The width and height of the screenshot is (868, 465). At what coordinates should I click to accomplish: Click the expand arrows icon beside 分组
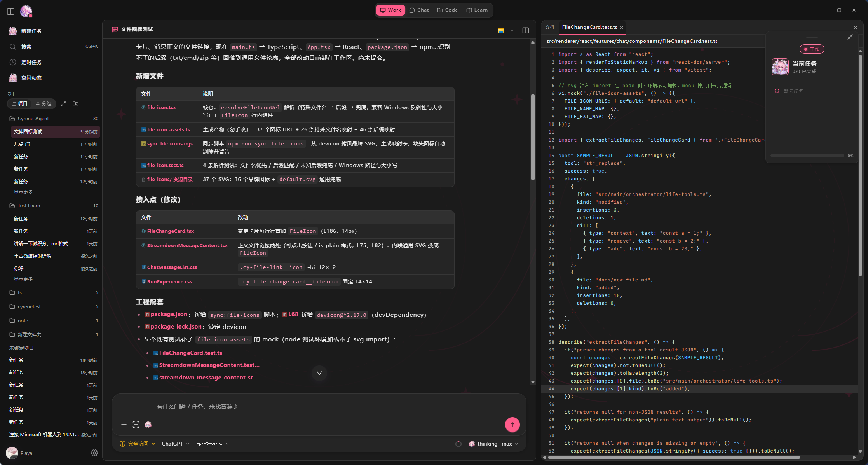(63, 104)
